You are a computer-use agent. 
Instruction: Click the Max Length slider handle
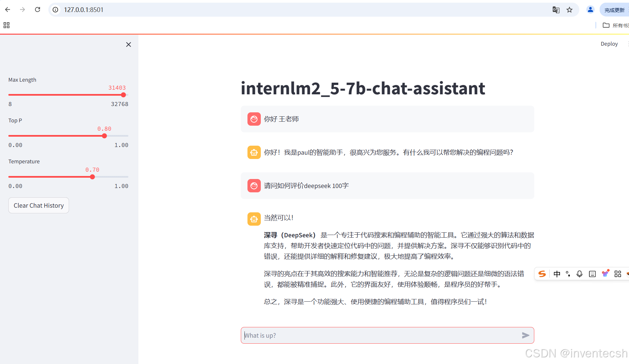(123, 95)
